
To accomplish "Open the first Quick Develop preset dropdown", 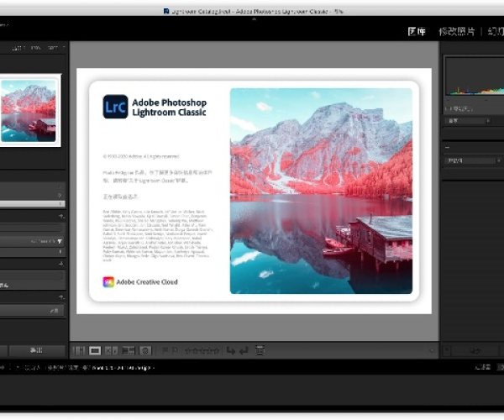I will [468, 121].
